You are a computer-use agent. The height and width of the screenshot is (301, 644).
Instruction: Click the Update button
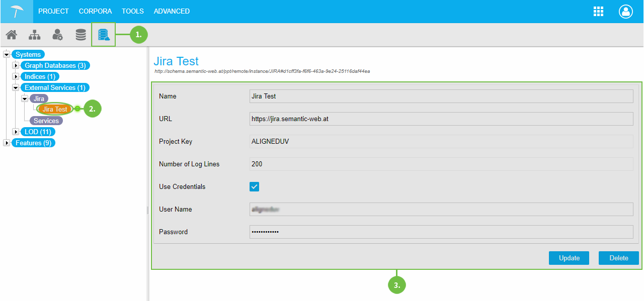click(570, 258)
